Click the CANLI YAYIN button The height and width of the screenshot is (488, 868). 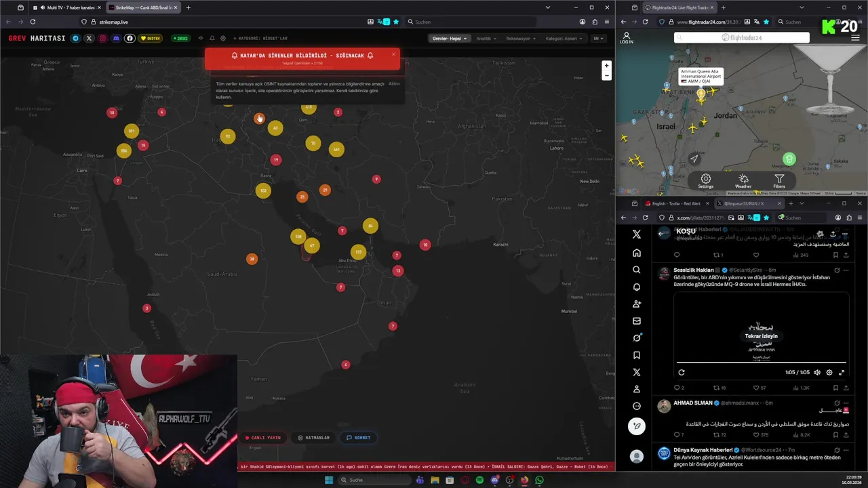[x=263, y=438]
